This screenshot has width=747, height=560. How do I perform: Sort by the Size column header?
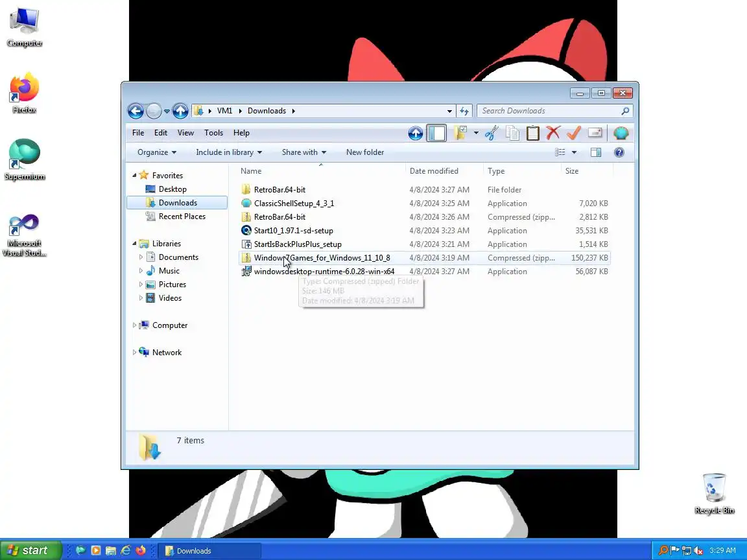587,171
